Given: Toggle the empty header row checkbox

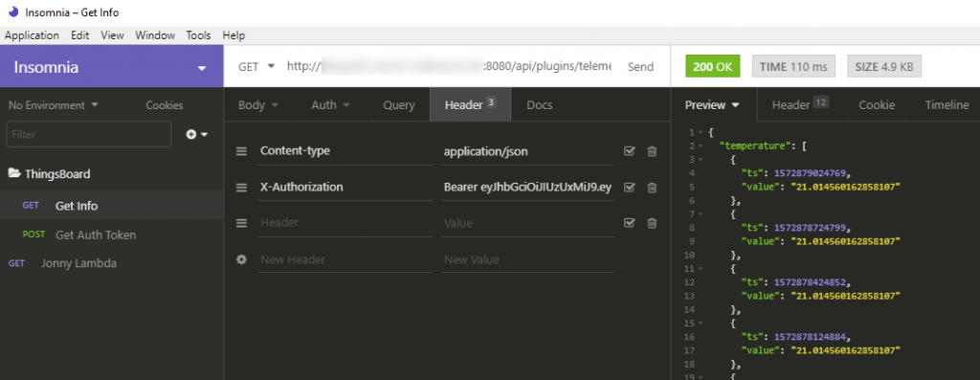Looking at the screenshot, I should [x=630, y=222].
